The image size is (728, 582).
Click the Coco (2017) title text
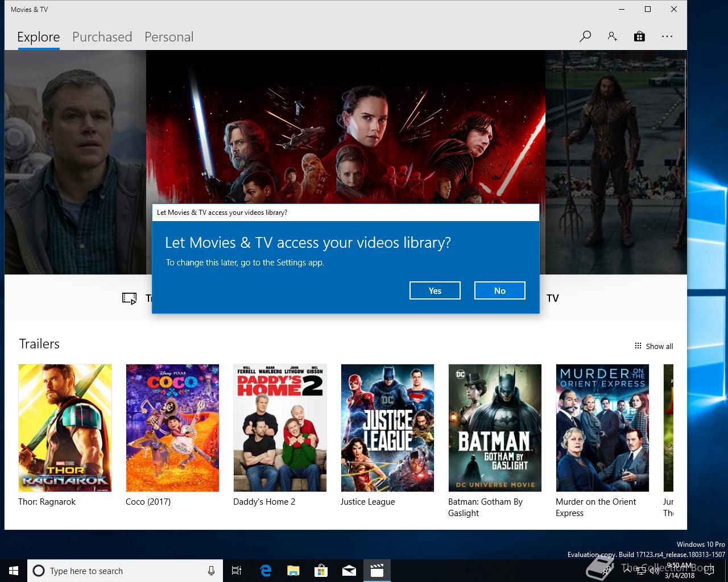[148, 502]
